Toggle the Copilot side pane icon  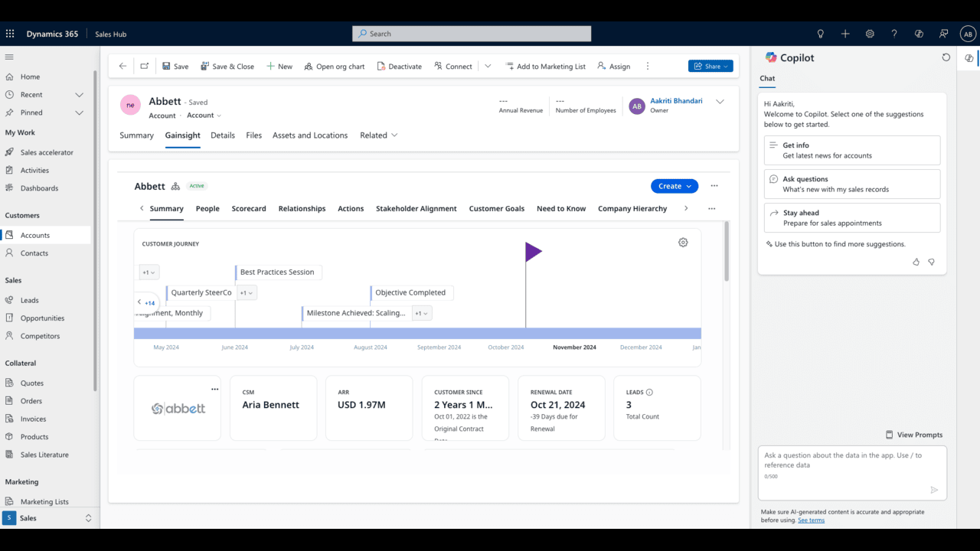tap(969, 58)
